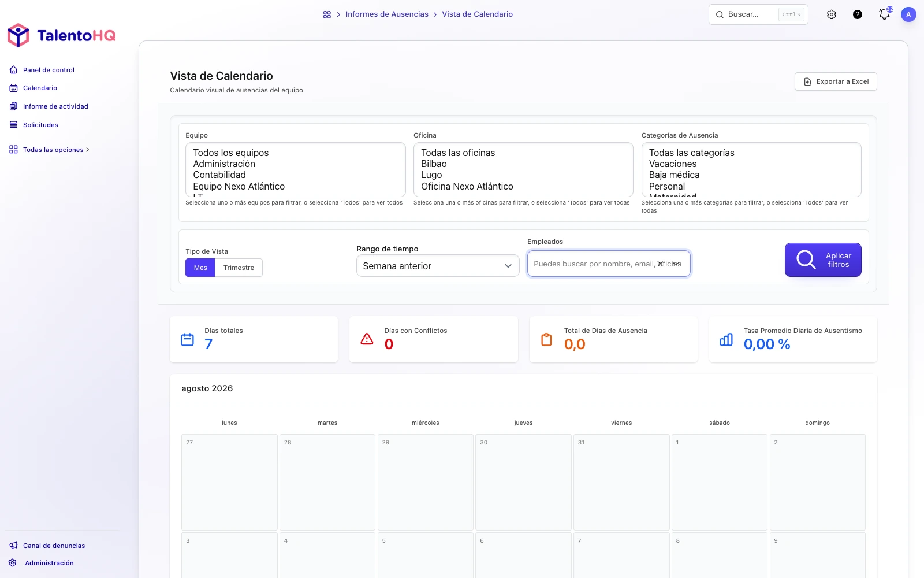Click the viernes 31 calendar cell
The image size is (924, 578).
[x=621, y=482]
